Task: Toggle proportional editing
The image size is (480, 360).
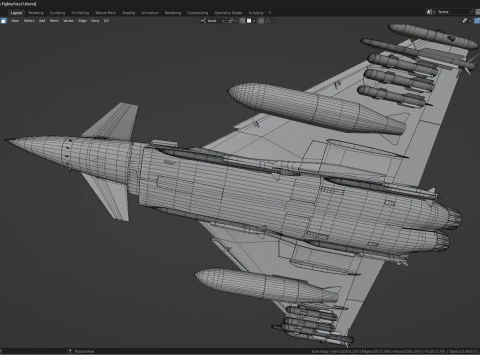Action: click(x=261, y=21)
